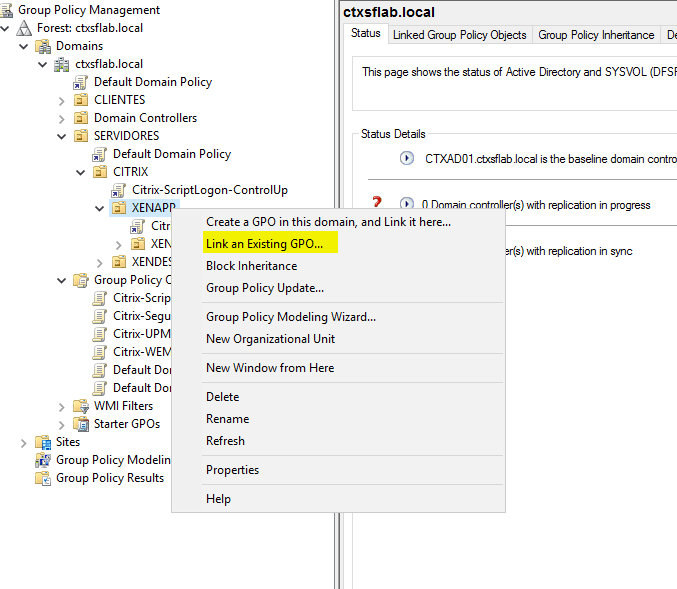
Task: Switch to the Status tab
Action: pos(366,33)
